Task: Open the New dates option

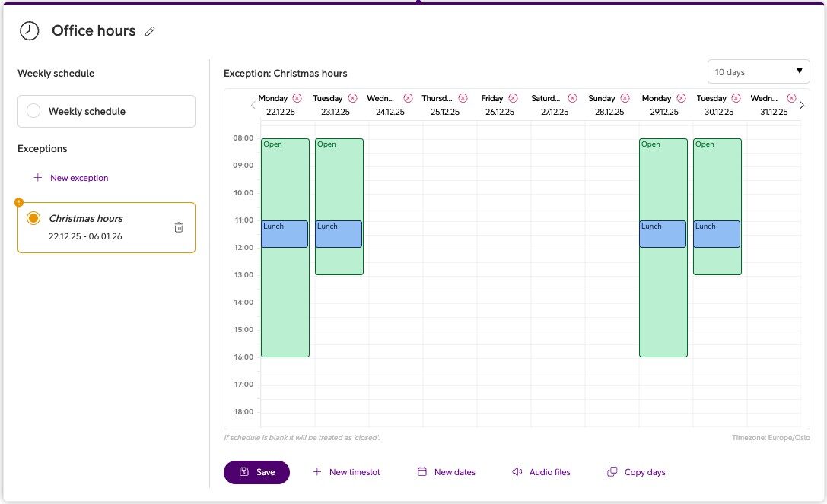Action: tap(446, 472)
